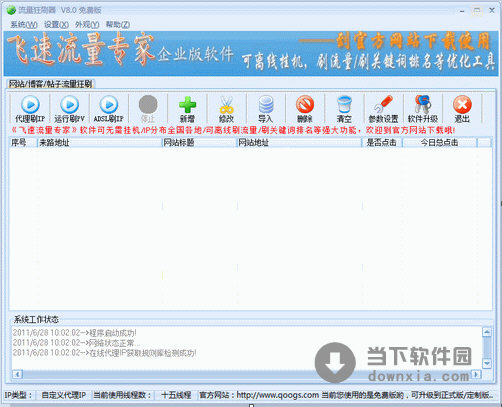Click the green app icon in title bar
Image resolution: width=502 pixels, height=407 pixels.
pyautogui.click(x=11, y=10)
